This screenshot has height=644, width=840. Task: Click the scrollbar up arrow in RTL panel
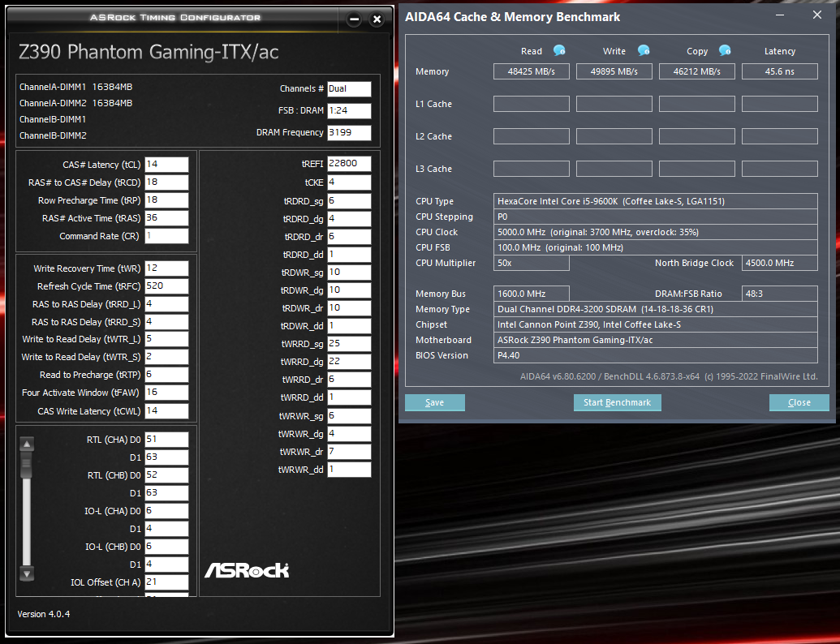coord(27,444)
